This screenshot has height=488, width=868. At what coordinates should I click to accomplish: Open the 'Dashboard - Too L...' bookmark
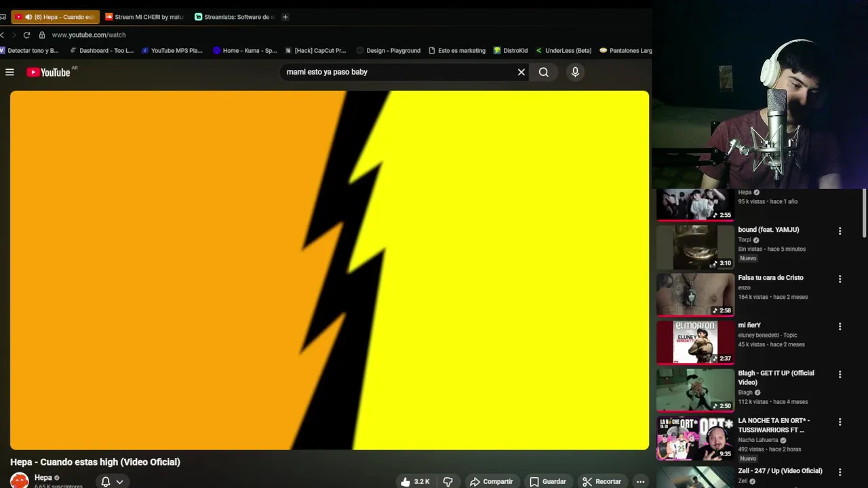(x=102, y=50)
